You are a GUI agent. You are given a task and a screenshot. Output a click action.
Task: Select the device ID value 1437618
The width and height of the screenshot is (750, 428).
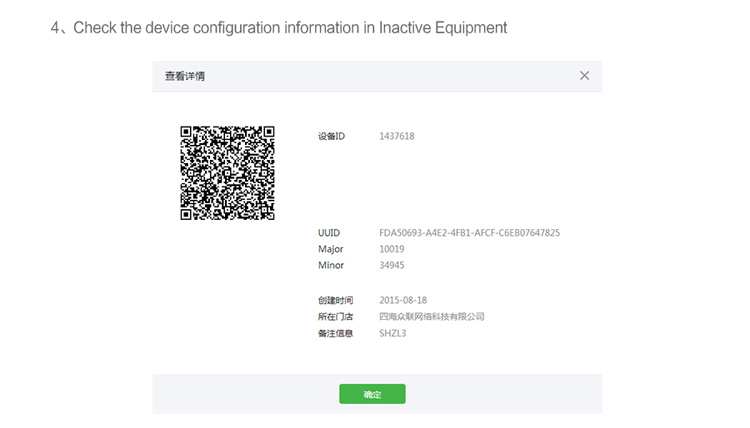[397, 136]
